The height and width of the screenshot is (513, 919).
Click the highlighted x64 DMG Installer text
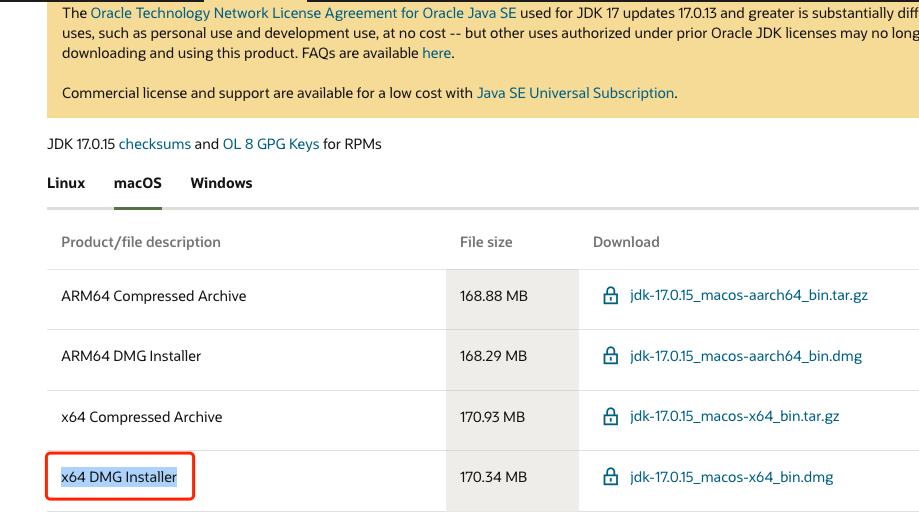coord(119,477)
